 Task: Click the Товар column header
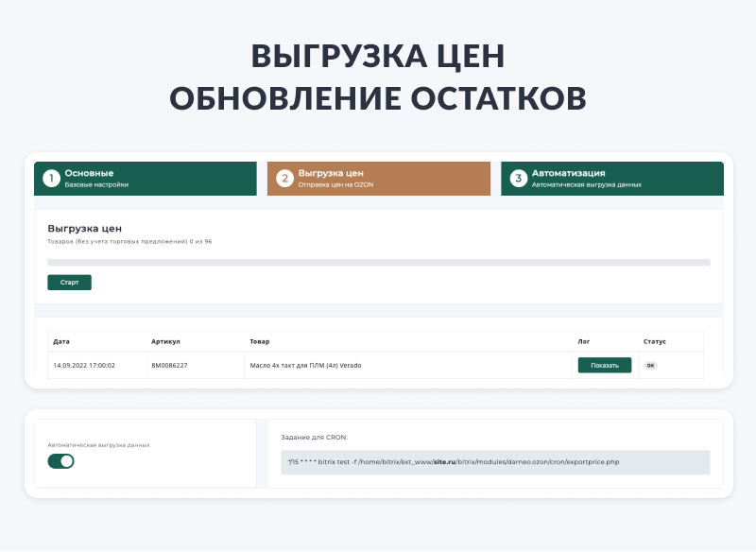click(x=260, y=341)
